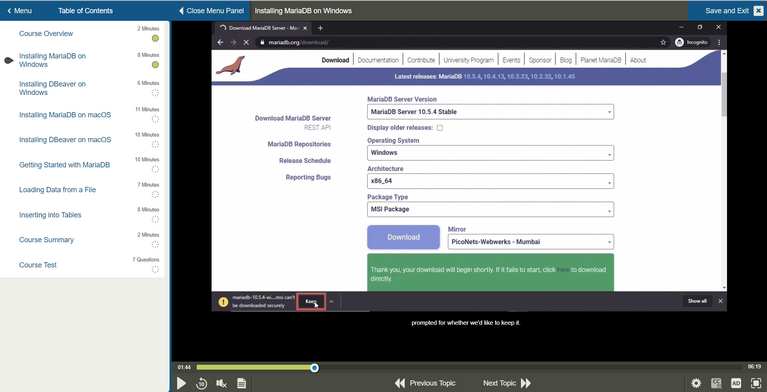The width and height of the screenshot is (767, 392).
Task: Toggle audio description AD icon
Action: (736, 383)
